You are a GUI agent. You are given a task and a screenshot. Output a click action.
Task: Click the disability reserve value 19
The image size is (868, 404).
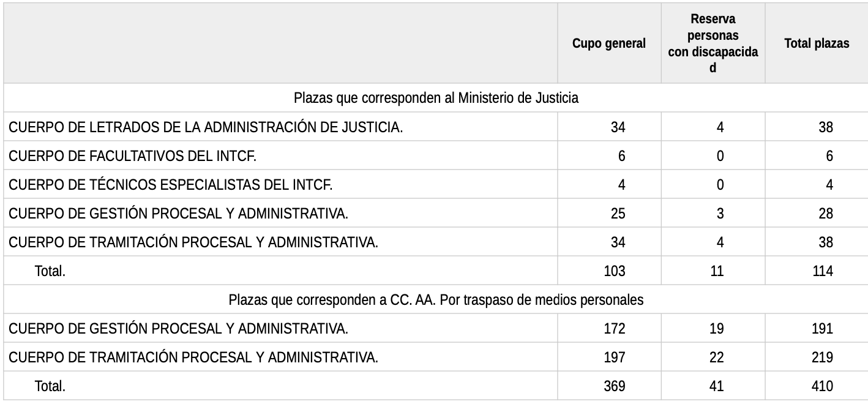click(716, 329)
